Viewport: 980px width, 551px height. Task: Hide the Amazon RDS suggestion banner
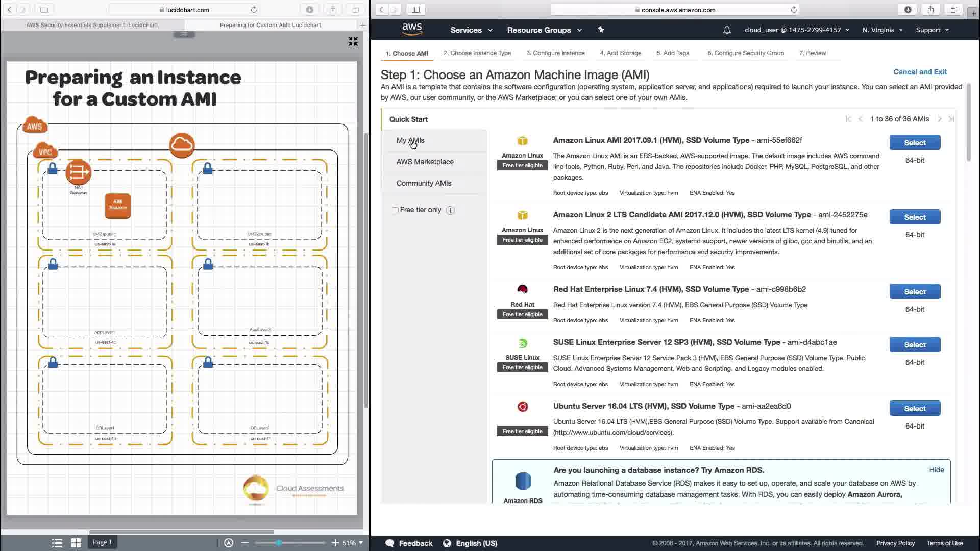[936, 470]
